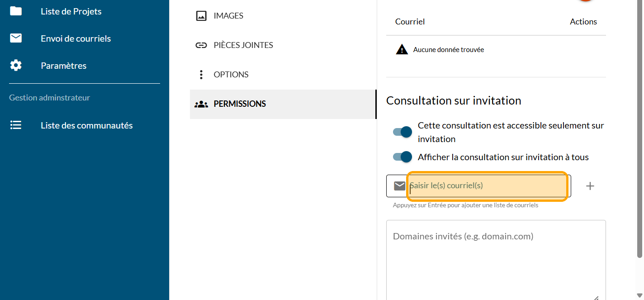This screenshot has width=644, height=300.
Task: Open Liste de Projets in sidebar
Action: pos(71,11)
